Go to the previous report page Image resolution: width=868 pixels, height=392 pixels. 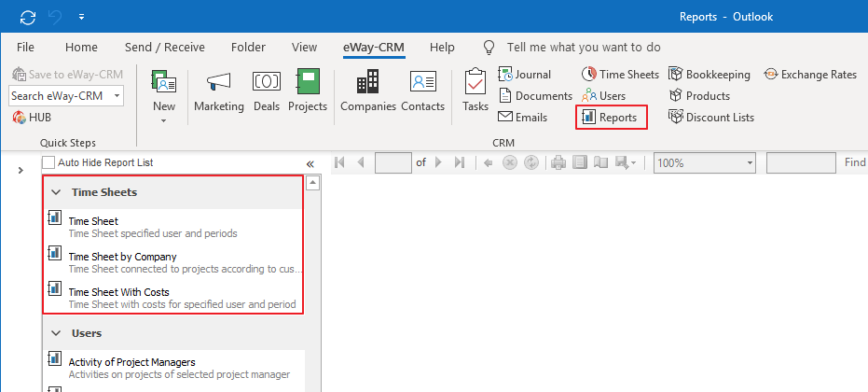[x=361, y=162]
